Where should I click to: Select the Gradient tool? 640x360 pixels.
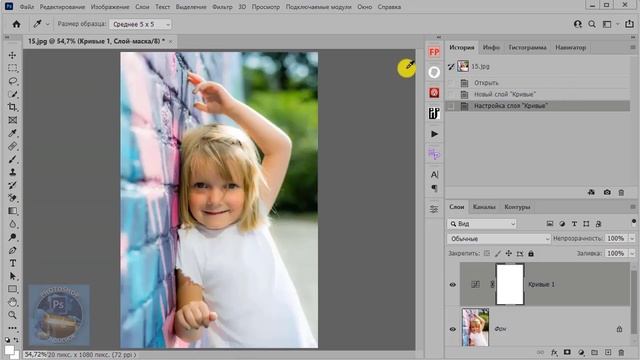point(12,211)
